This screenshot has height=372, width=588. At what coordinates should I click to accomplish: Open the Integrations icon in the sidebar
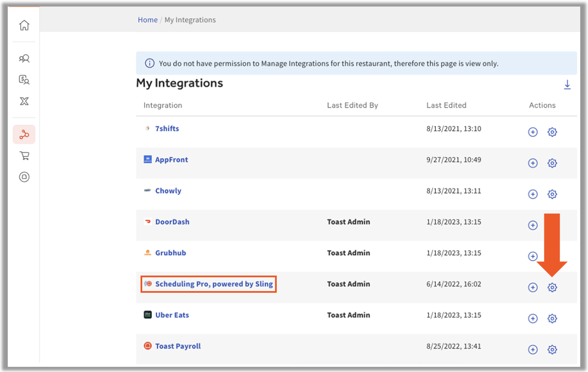coord(24,135)
